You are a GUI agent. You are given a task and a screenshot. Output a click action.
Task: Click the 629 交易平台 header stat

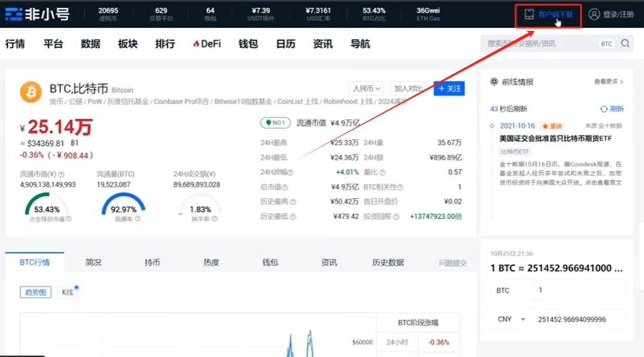click(161, 14)
